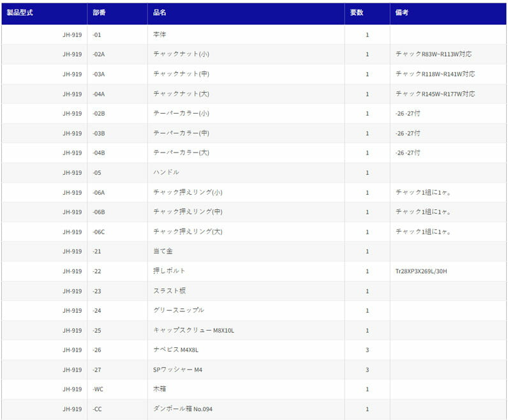The width and height of the screenshot is (508, 420).
Task: Click キャップスクリュー M8X10L cell
Action: coord(246,331)
